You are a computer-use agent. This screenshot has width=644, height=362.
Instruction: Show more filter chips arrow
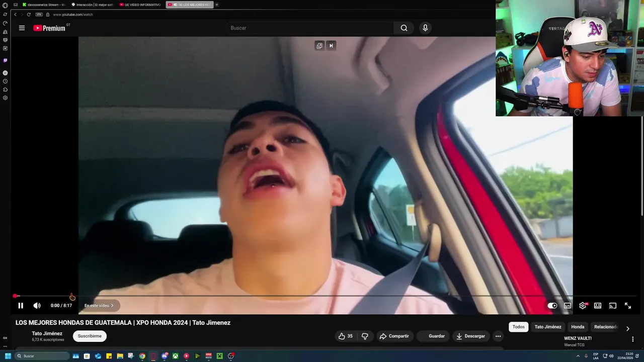pyautogui.click(x=627, y=328)
